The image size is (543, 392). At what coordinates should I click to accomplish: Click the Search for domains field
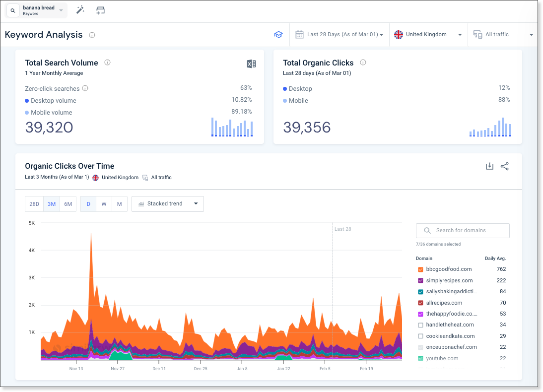[463, 231]
